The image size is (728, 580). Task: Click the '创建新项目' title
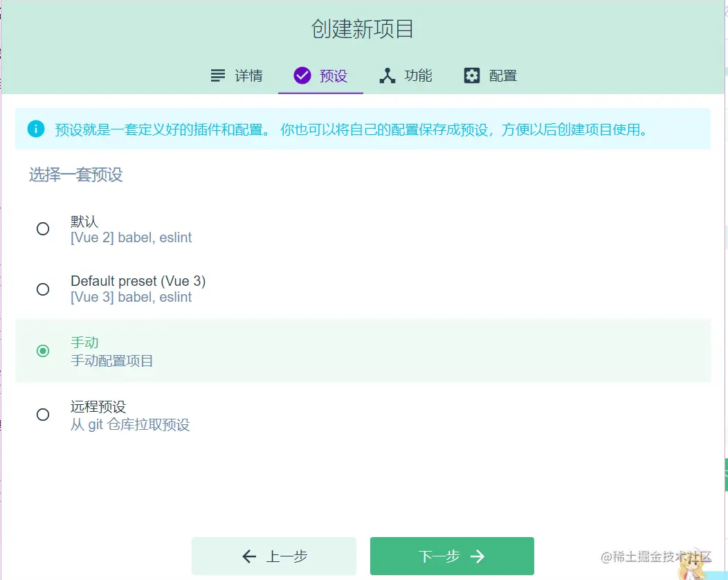363,29
